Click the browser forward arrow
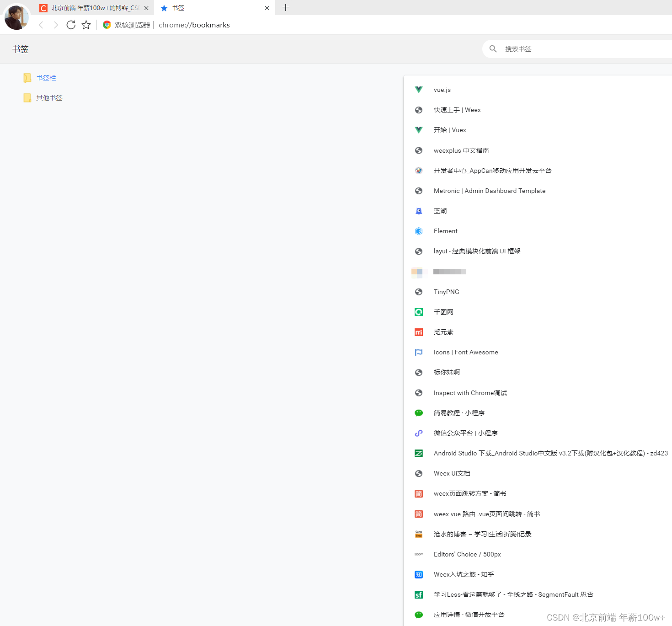This screenshot has height=626, width=672. tap(56, 25)
